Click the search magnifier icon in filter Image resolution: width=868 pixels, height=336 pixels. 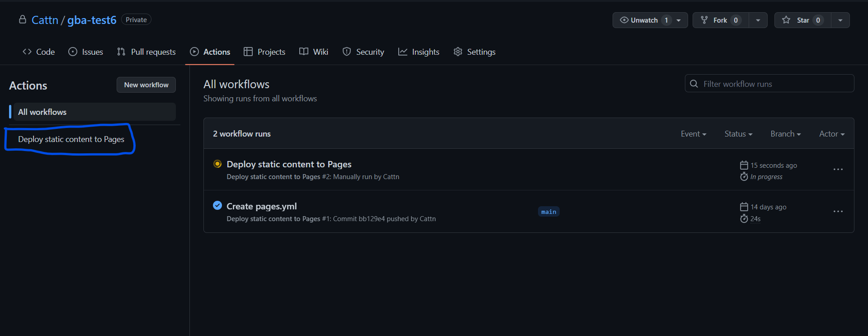[694, 84]
